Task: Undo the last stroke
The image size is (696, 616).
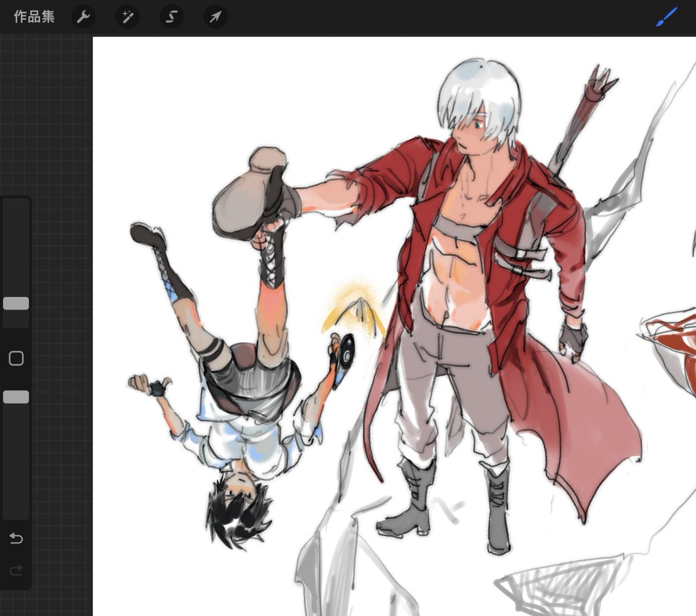Action: click(16, 539)
